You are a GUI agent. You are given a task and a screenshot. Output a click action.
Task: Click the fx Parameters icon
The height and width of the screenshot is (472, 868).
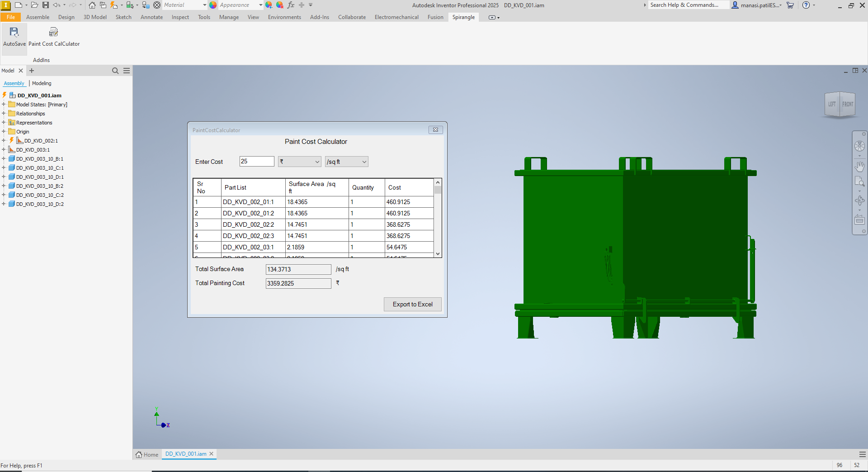click(291, 5)
